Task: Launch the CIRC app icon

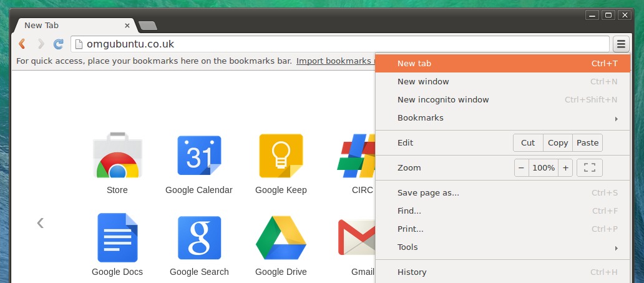Action: point(356,156)
